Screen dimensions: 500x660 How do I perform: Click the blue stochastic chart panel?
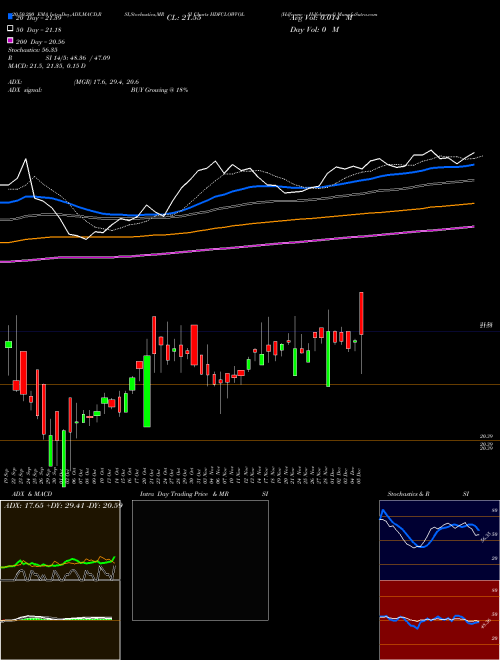point(439,540)
